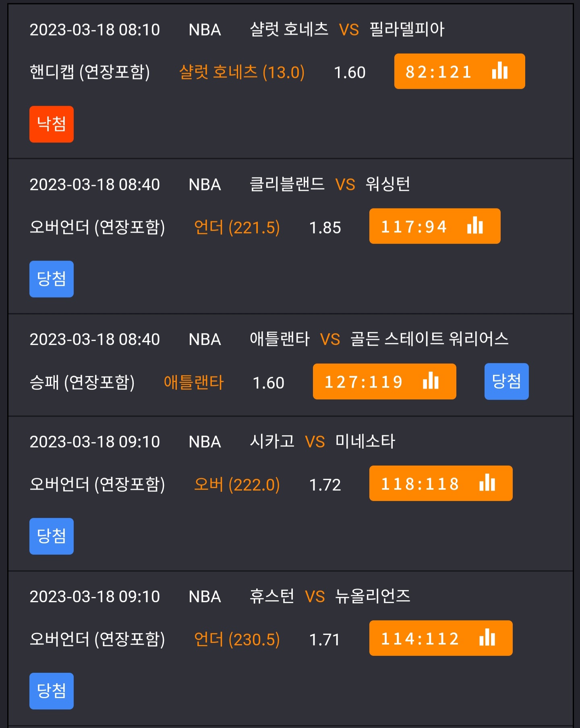
Task: Click the red 낙첨 badge
Action: pos(52,124)
